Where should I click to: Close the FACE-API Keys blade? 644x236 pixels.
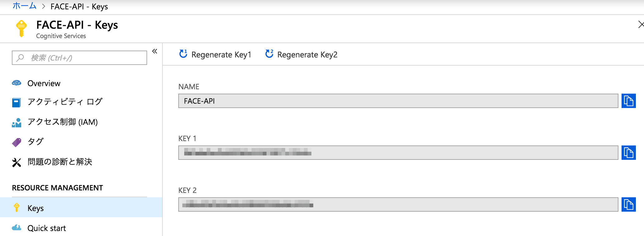coord(641,24)
